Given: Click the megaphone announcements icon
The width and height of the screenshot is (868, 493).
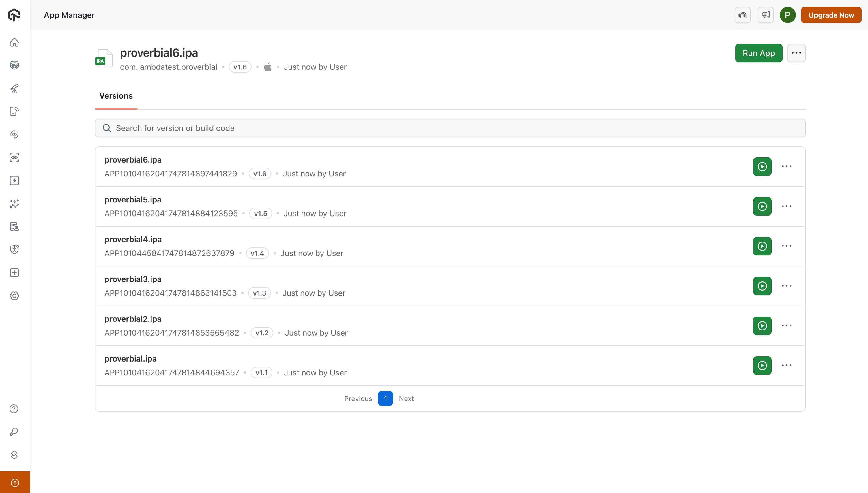Looking at the screenshot, I should pyautogui.click(x=765, y=15).
